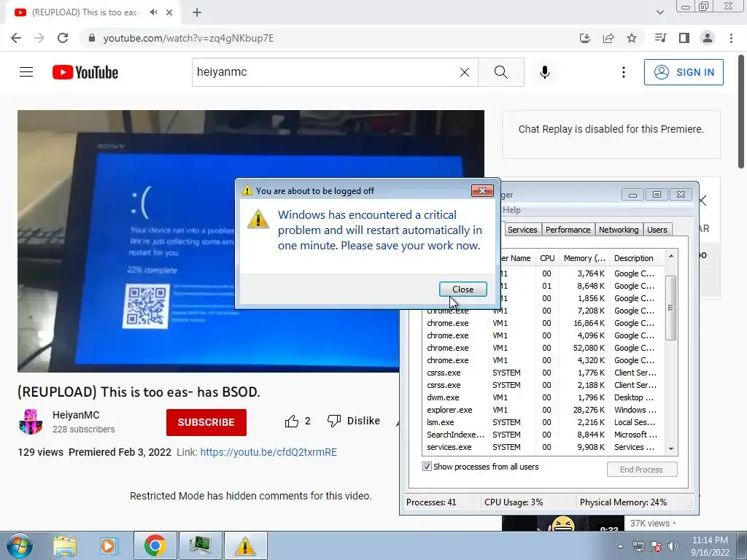Click the address bar URL
747x560 pixels.
(x=188, y=38)
